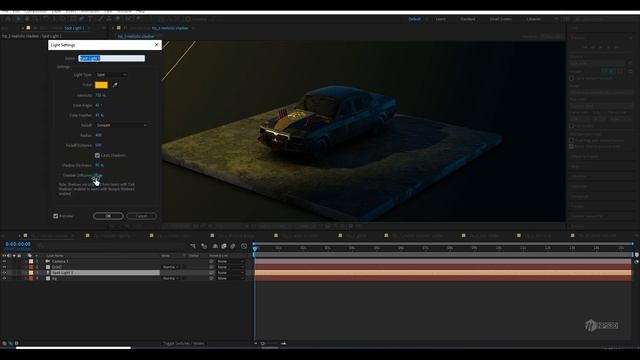Viewport: 640px width, 360px height.
Task: Click Spot Light 1 parent pick whip icon
Action: 211,273
